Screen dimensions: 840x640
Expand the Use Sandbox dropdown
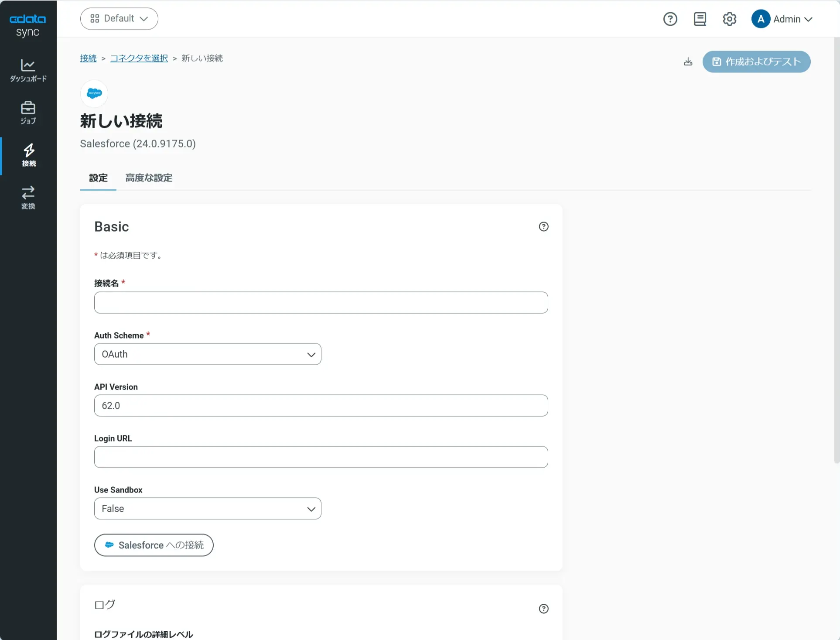click(x=208, y=509)
